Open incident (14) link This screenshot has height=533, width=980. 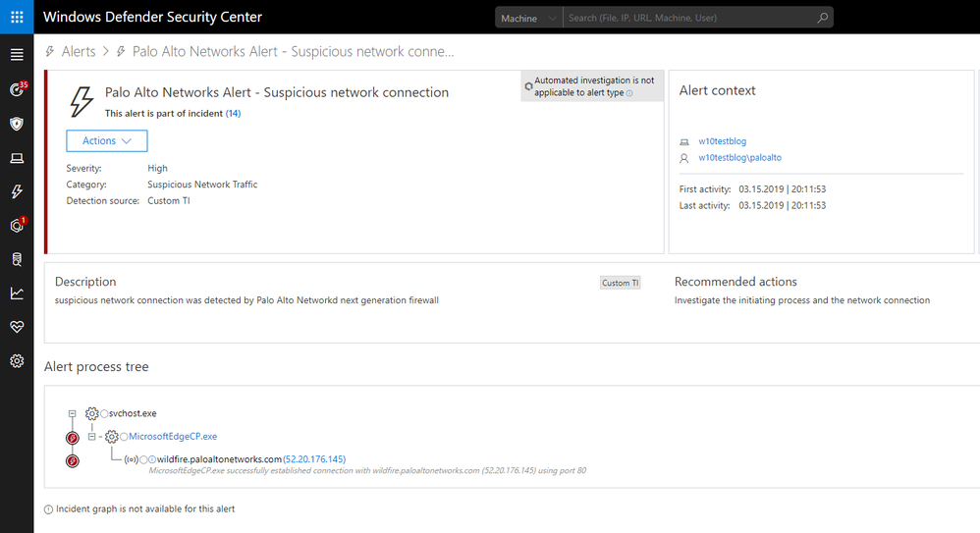233,113
